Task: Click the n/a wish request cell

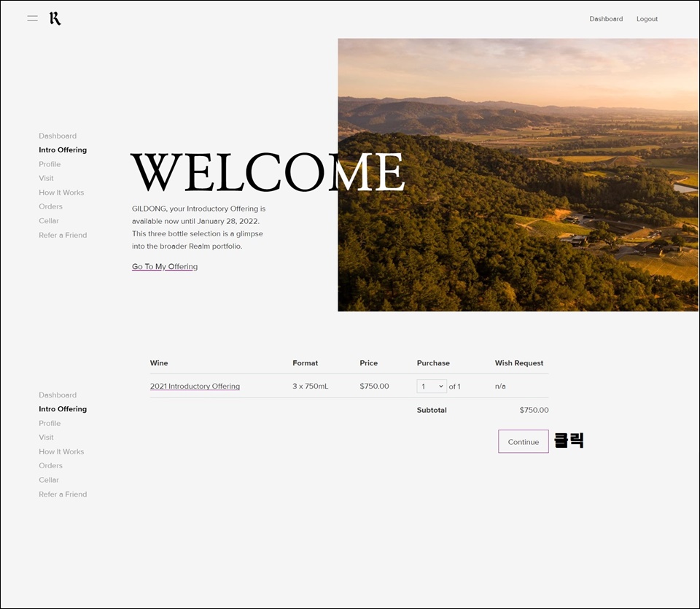Action: (500, 387)
